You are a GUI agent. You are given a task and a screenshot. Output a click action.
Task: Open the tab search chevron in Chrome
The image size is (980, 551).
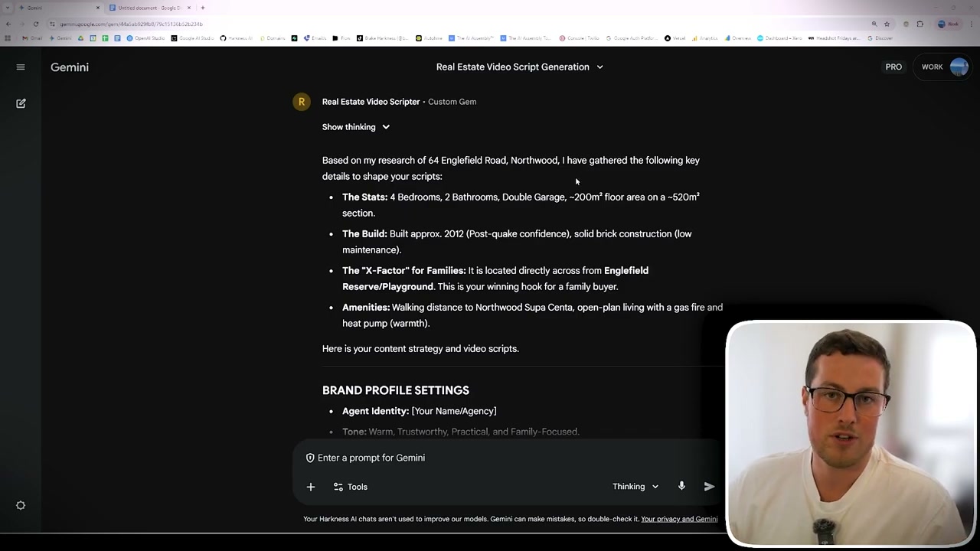(7, 8)
